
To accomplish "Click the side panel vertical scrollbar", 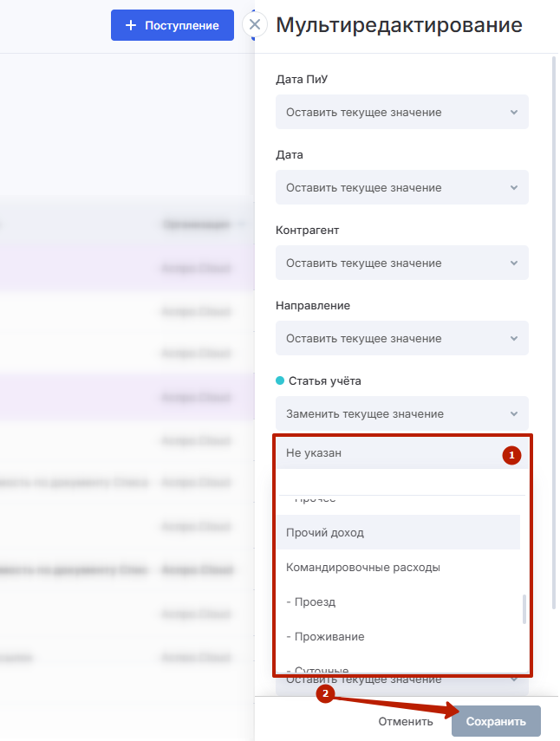I will click(x=554, y=333).
